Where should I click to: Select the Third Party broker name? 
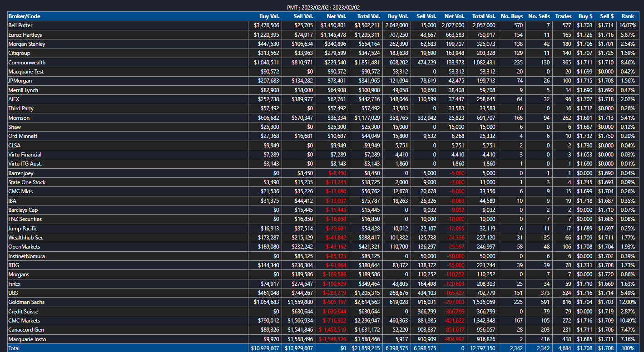click(21, 108)
